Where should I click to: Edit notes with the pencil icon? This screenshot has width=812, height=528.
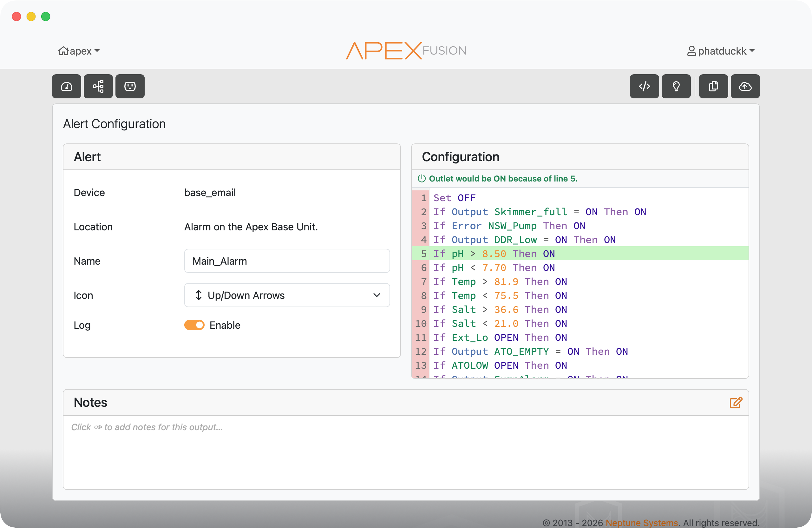[x=736, y=403]
